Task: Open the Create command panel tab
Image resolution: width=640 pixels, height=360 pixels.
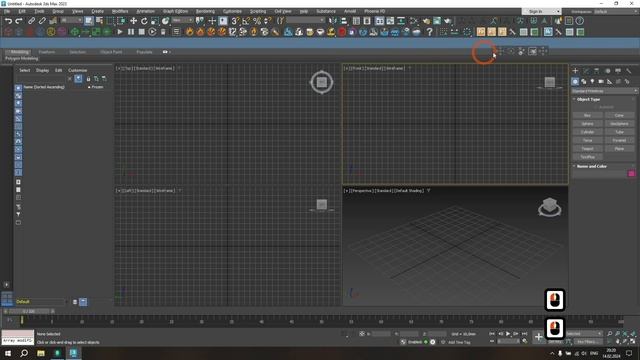Action: 576,71
